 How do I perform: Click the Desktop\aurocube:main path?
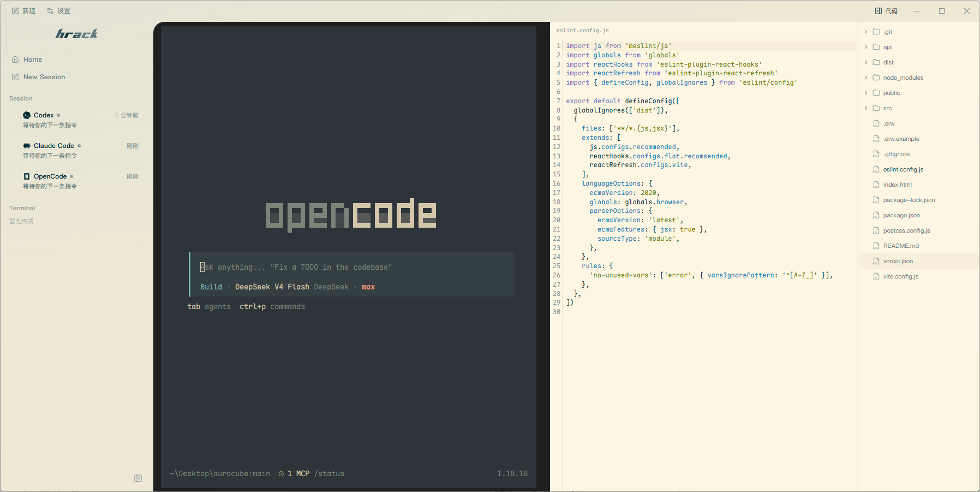(220, 473)
